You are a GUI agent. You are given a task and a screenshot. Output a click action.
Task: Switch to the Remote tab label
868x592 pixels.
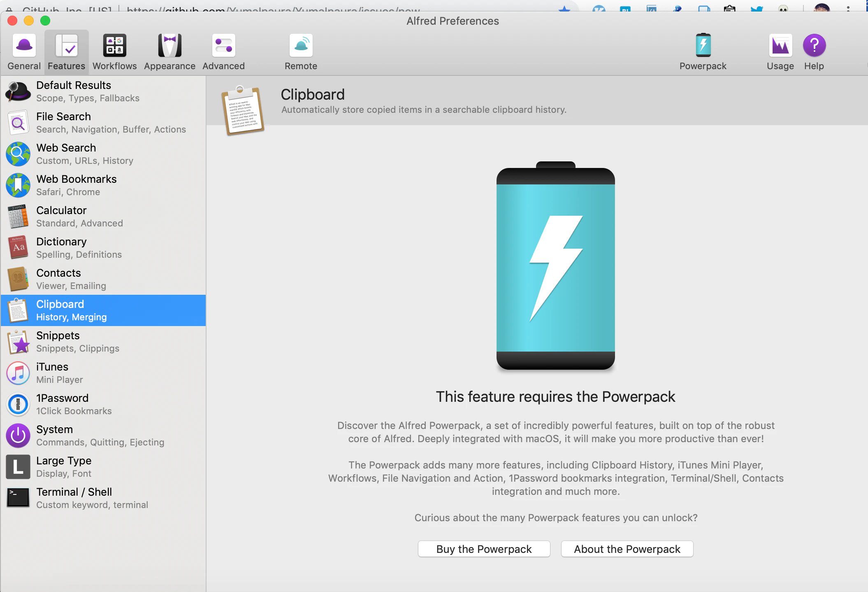[301, 66]
